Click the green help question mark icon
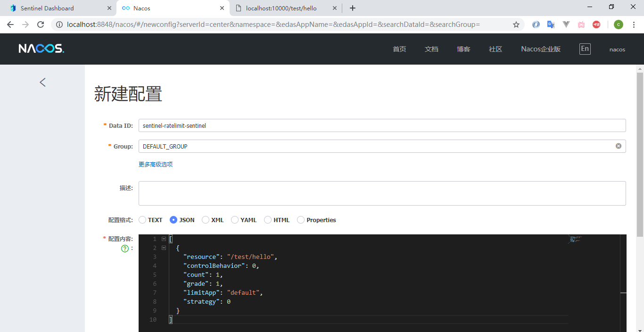 point(125,249)
